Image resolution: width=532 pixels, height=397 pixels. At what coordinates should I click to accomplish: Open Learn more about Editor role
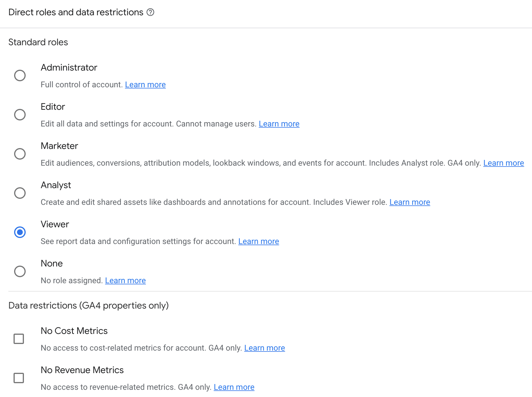[279, 124]
